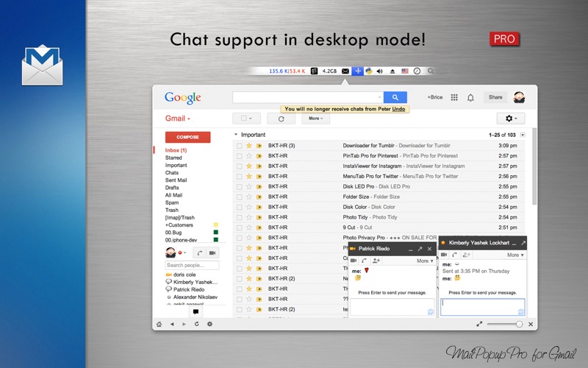This screenshot has height=368, width=588.
Task: Insert an emoticon in Kimberly's chat
Action: pos(521,311)
